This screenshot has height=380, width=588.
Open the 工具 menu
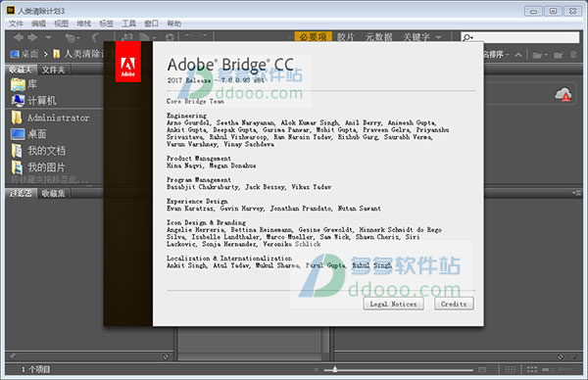click(128, 24)
